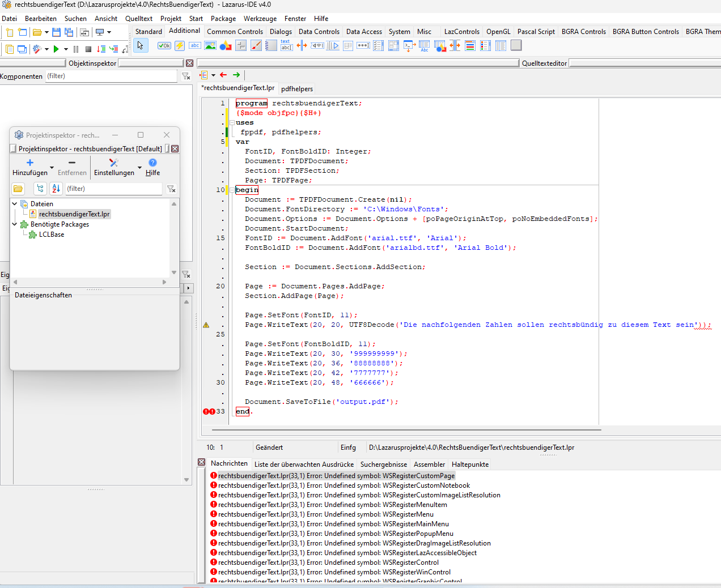Click the Pause program icon
The height and width of the screenshot is (588, 721).
click(x=76, y=49)
